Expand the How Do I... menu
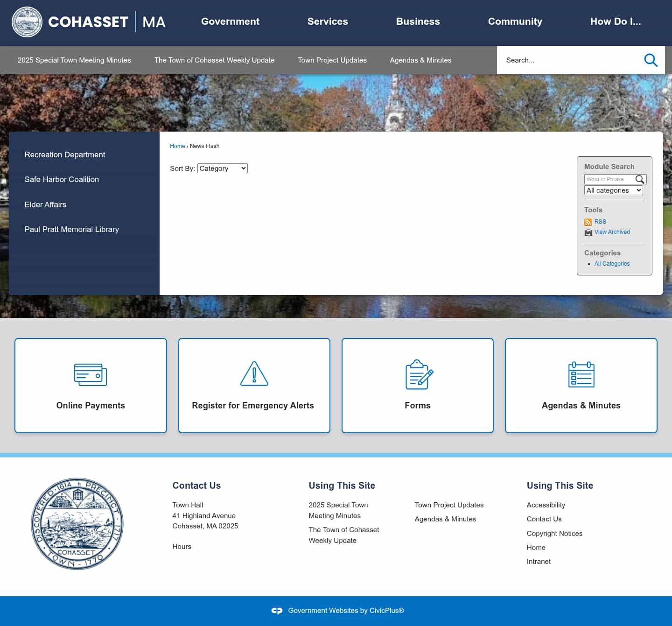The width and height of the screenshot is (672, 626). coord(616,21)
